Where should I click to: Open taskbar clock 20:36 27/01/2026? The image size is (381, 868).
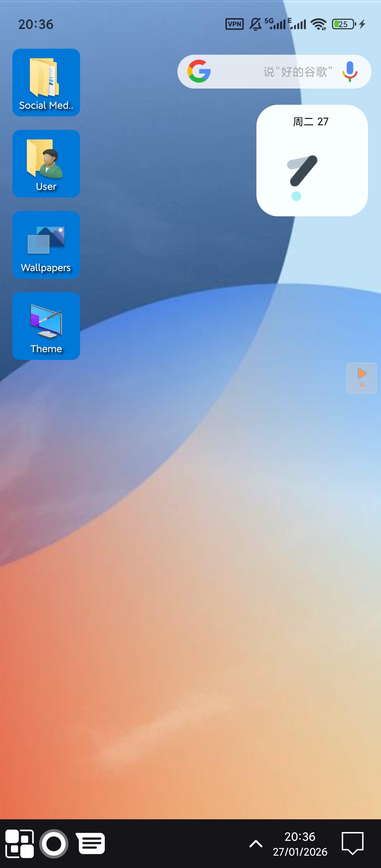point(300,844)
